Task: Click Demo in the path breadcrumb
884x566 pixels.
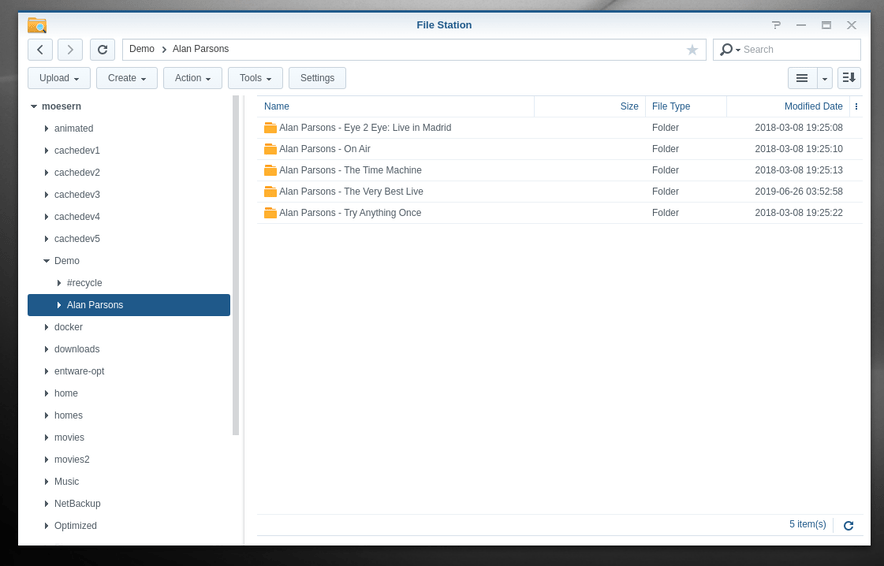Action: [x=142, y=49]
